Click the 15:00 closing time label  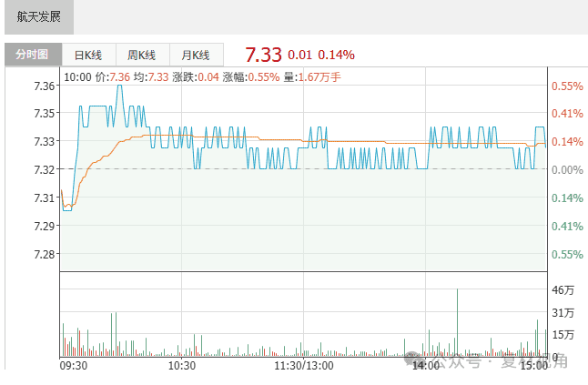(535, 365)
